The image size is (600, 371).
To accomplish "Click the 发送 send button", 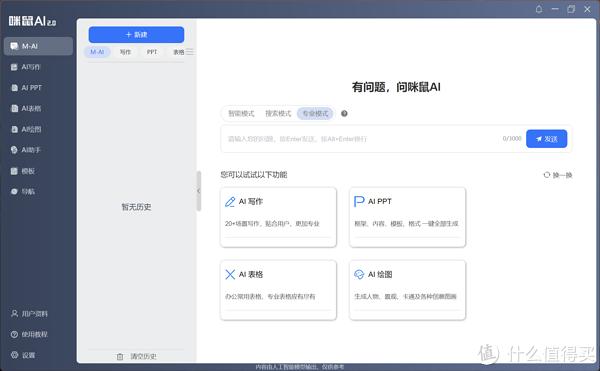I will tap(546, 139).
